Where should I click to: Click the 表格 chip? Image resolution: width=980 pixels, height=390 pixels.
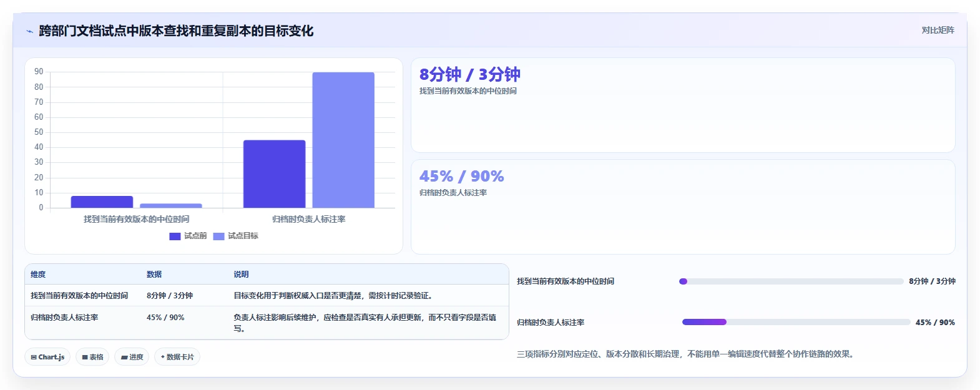pyautogui.click(x=92, y=357)
